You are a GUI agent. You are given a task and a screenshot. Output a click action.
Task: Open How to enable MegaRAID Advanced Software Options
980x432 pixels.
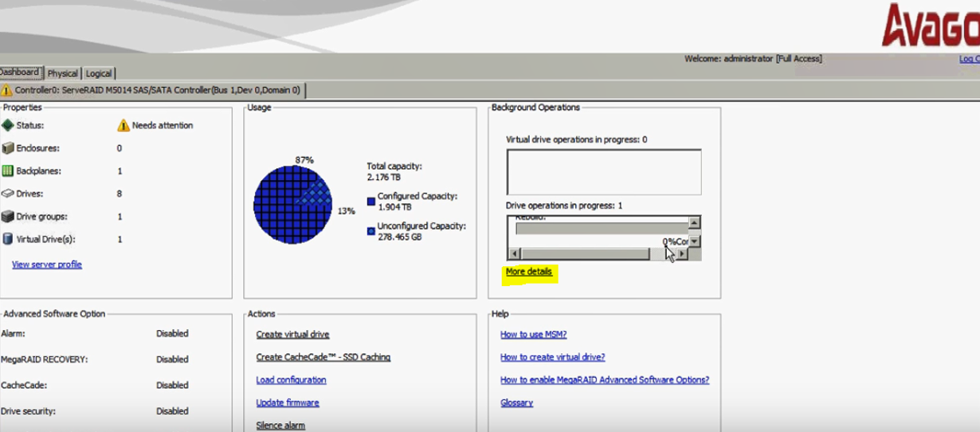605,380
